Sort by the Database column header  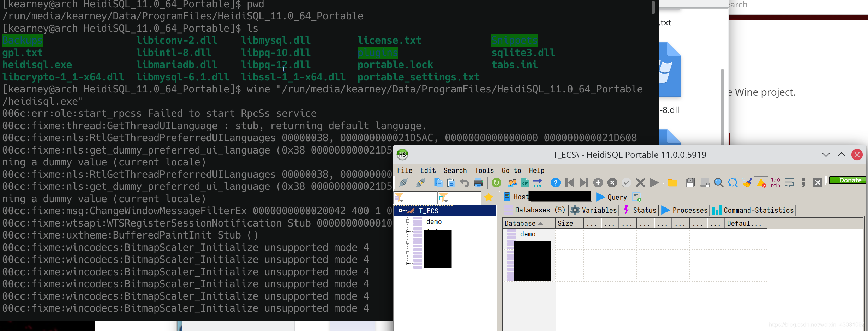point(528,223)
